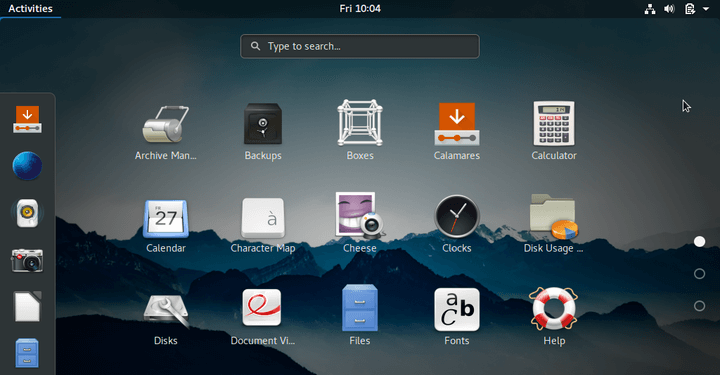Viewport: 720px width, 375px height.
Task: Switch to third app grid page dot
Action: coord(699,306)
